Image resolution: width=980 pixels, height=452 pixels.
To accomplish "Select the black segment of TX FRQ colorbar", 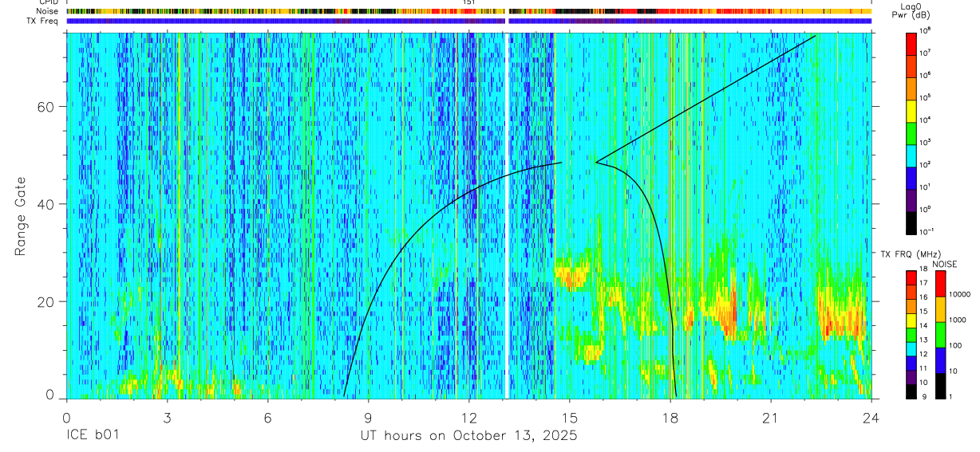I will tap(911, 391).
